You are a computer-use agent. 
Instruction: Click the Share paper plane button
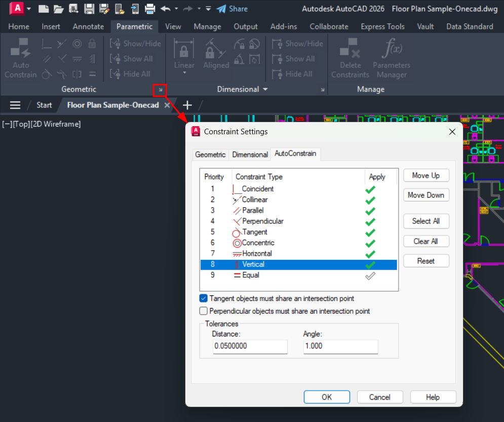point(232,9)
